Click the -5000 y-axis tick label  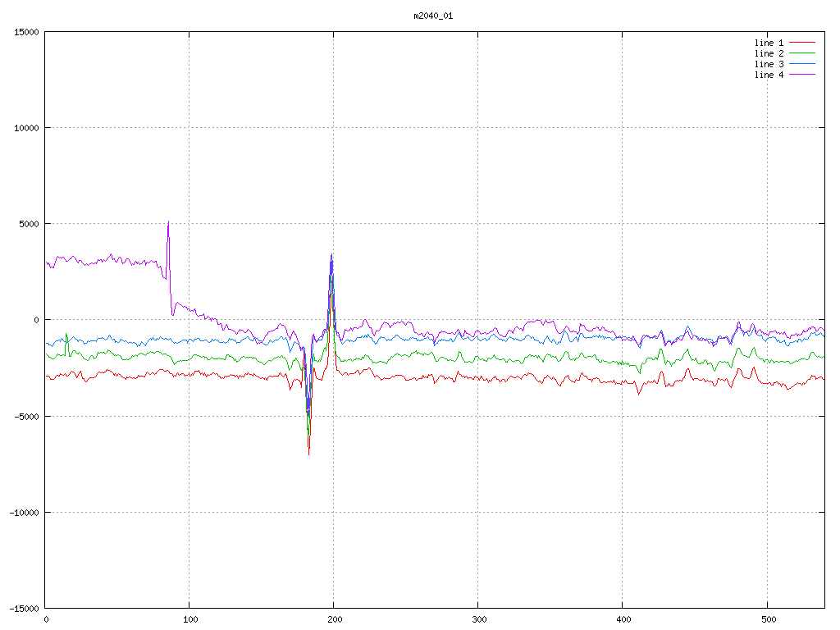[x=25, y=416]
